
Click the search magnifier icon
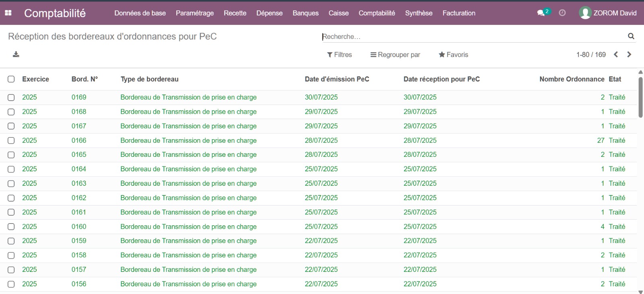pyautogui.click(x=631, y=36)
